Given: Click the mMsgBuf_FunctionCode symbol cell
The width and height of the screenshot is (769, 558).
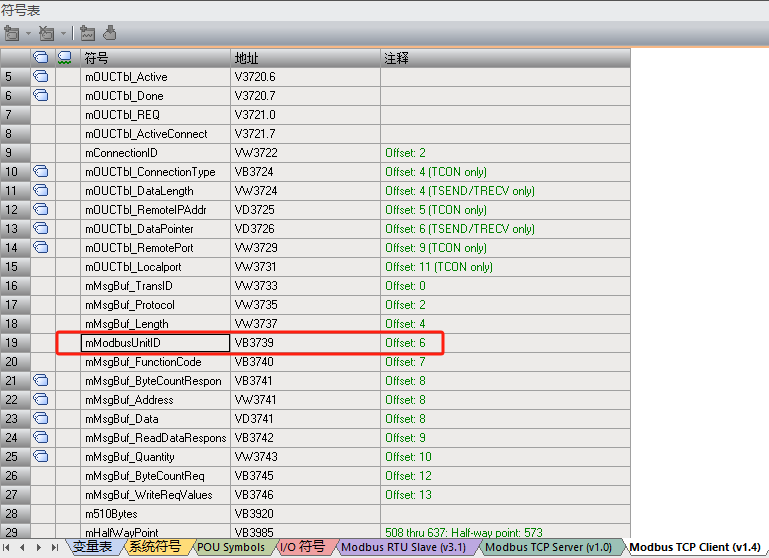Looking at the screenshot, I should pos(155,361).
